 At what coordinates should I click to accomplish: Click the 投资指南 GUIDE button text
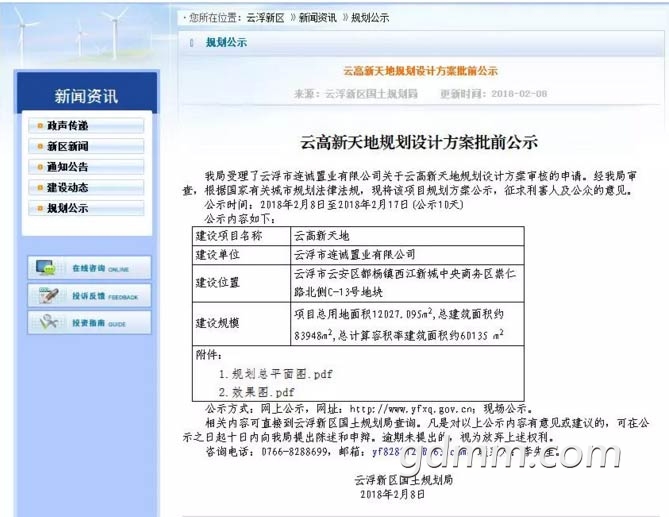pos(98,324)
